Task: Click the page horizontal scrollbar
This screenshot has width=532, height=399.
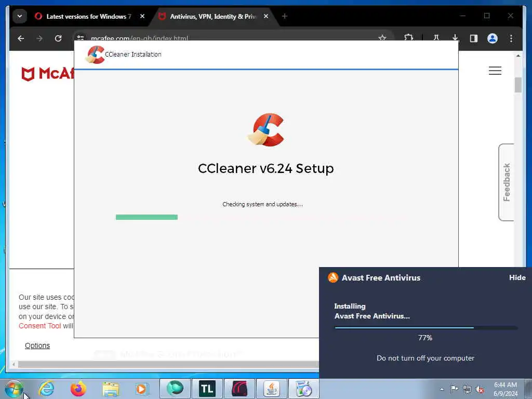Action: (168, 364)
